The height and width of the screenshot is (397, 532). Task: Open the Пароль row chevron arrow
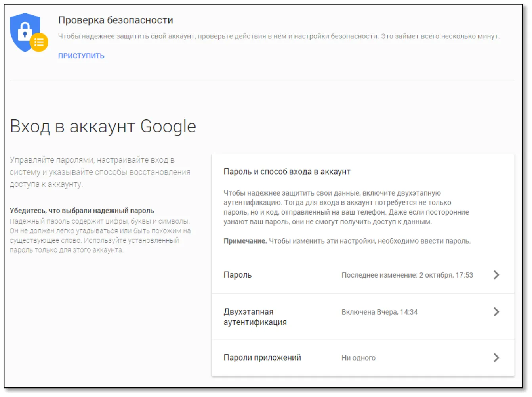496,275
